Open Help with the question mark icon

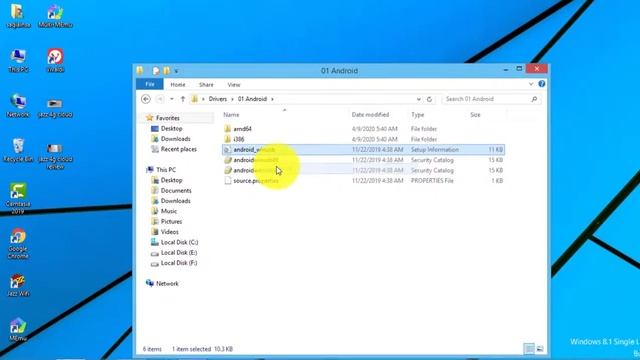point(542,84)
